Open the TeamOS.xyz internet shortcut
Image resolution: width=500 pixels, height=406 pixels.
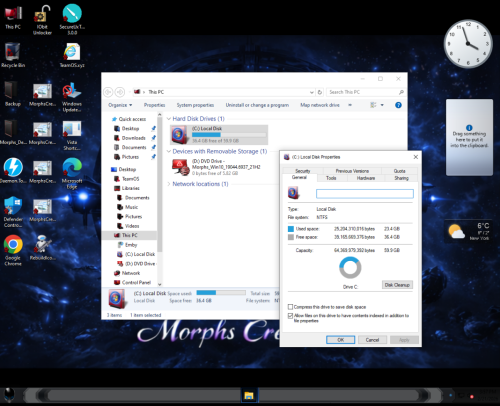[x=72, y=55]
